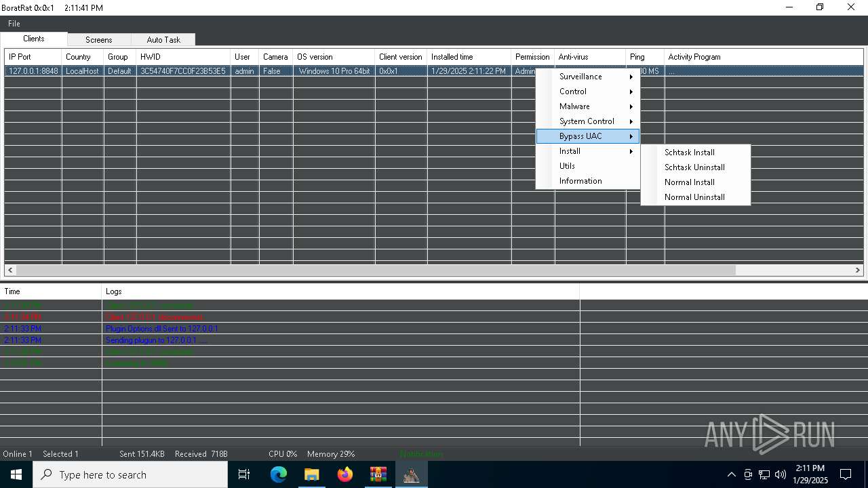The width and height of the screenshot is (868, 488).
Task: Sort by Country column header
Action: 82,57
